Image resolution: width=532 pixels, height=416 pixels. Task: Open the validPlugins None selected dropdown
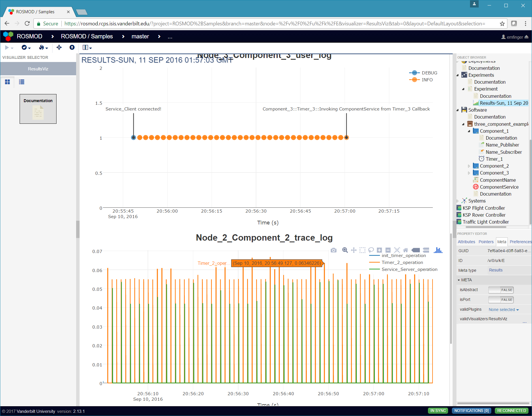point(504,310)
